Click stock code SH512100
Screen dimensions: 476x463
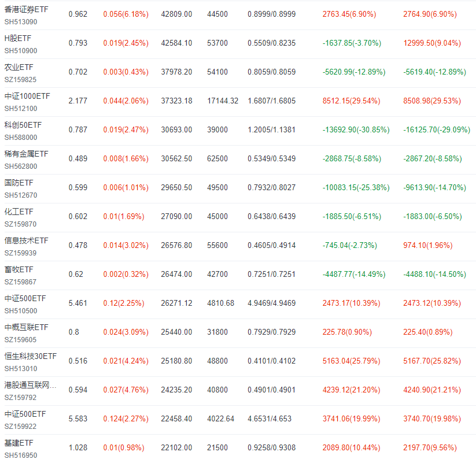click(21, 108)
